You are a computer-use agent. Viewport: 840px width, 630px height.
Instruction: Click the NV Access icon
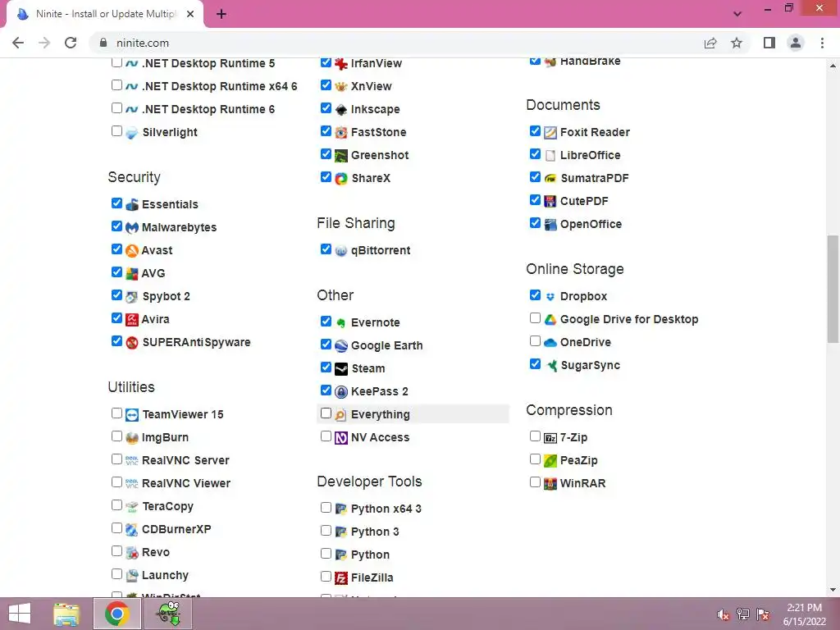pos(341,438)
